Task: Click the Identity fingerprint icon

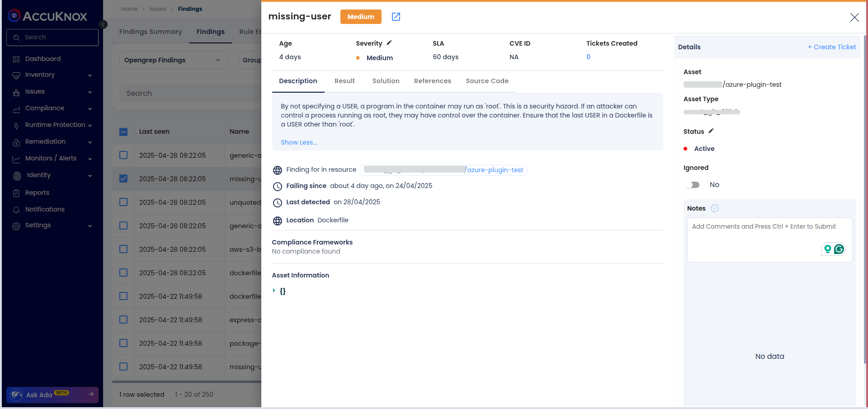Action: click(17, 176)
